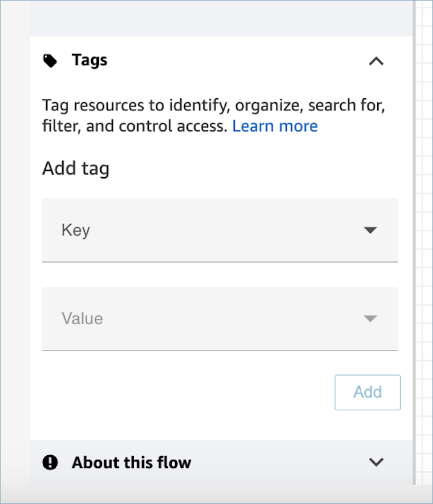Focus the Value field placeholder text

(82, 318)
